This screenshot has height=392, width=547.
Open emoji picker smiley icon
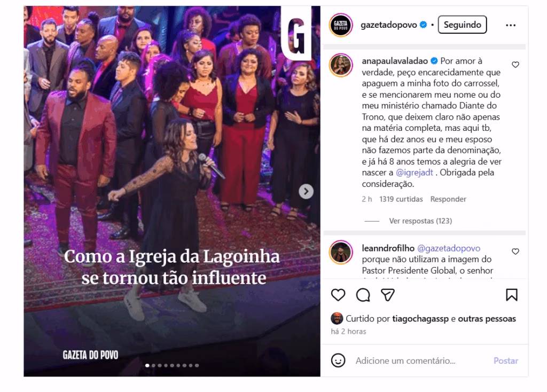click(338, 360)
